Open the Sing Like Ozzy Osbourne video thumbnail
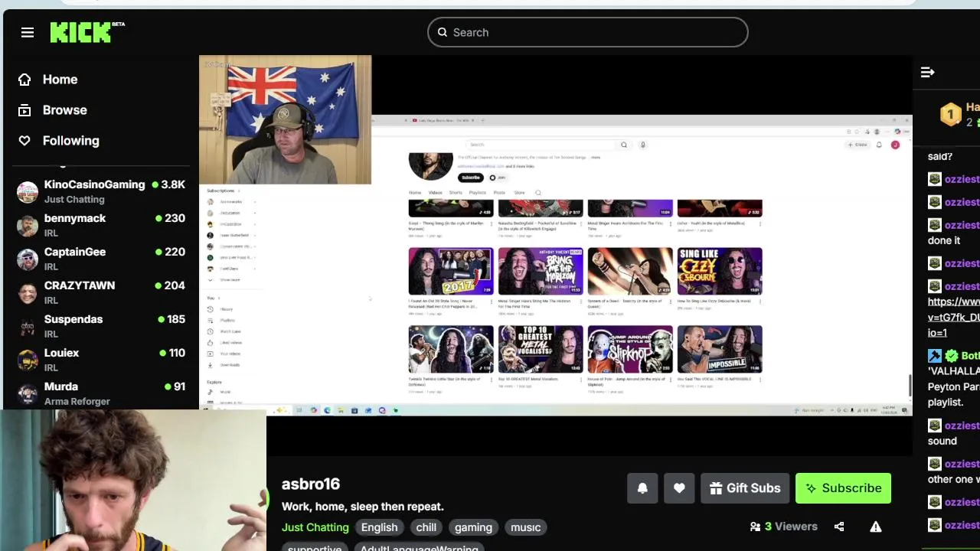980x551 pixels. [720, 271]
